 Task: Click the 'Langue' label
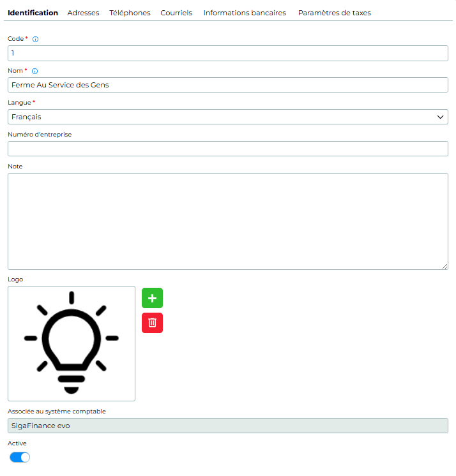19,103
